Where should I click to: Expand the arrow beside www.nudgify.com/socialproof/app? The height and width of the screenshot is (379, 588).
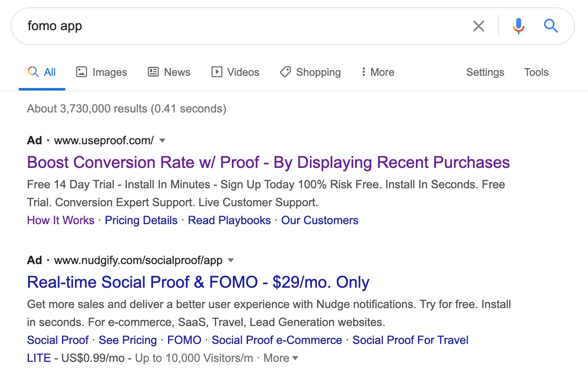click(231, 260)
